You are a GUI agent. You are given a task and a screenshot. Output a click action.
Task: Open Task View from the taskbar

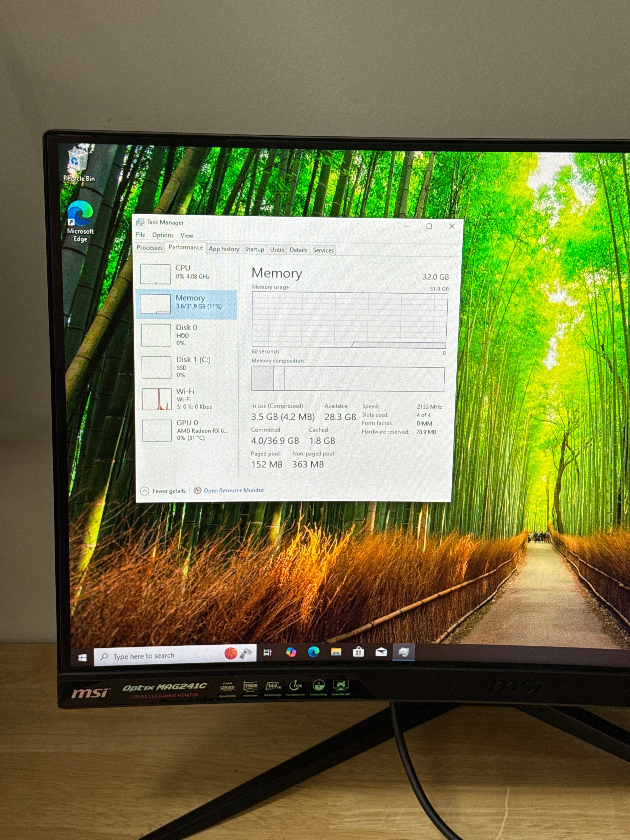[268, 652]
